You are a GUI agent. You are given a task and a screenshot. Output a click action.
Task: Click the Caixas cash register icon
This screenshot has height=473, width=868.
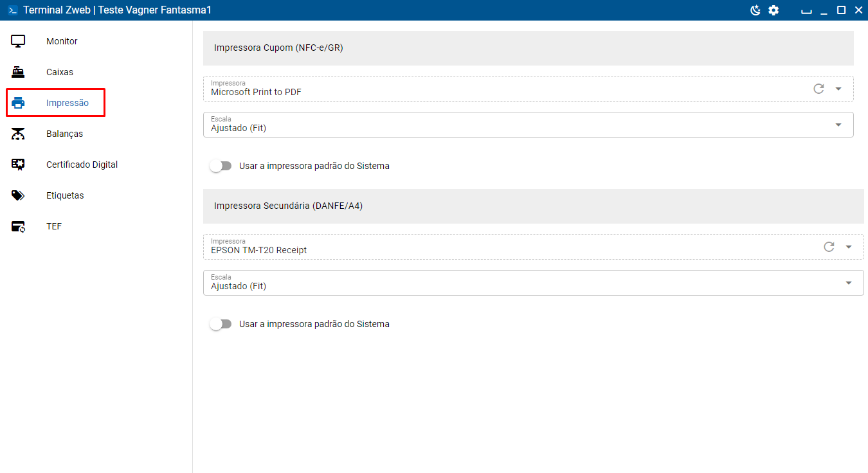tap(18, 72)
